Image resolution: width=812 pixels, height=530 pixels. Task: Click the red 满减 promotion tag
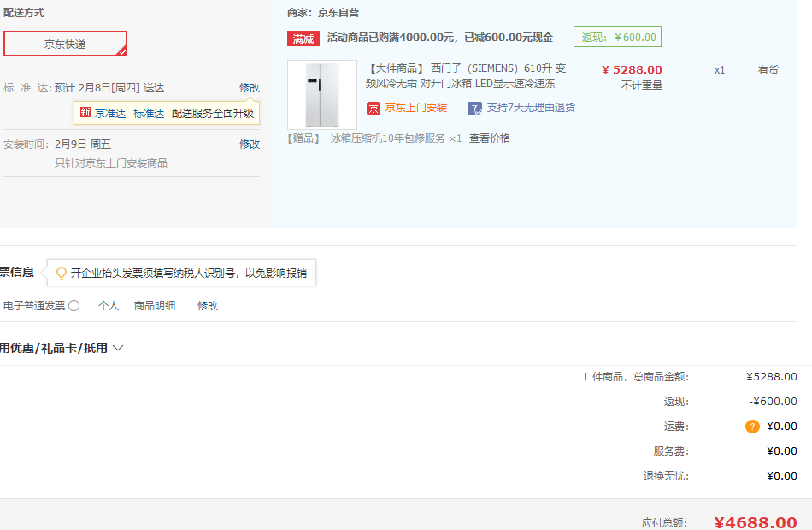coord(303,38)
